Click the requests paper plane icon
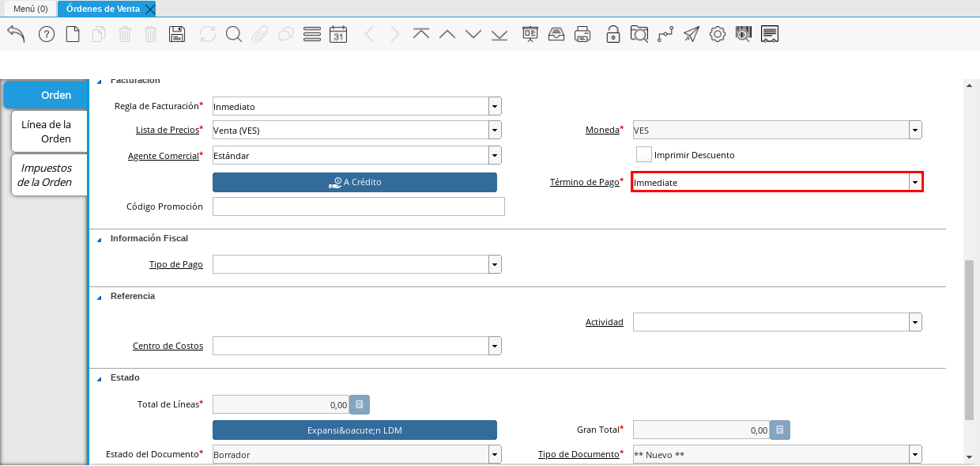The width and height of the screenshot is (980, 466). point(692,34)
